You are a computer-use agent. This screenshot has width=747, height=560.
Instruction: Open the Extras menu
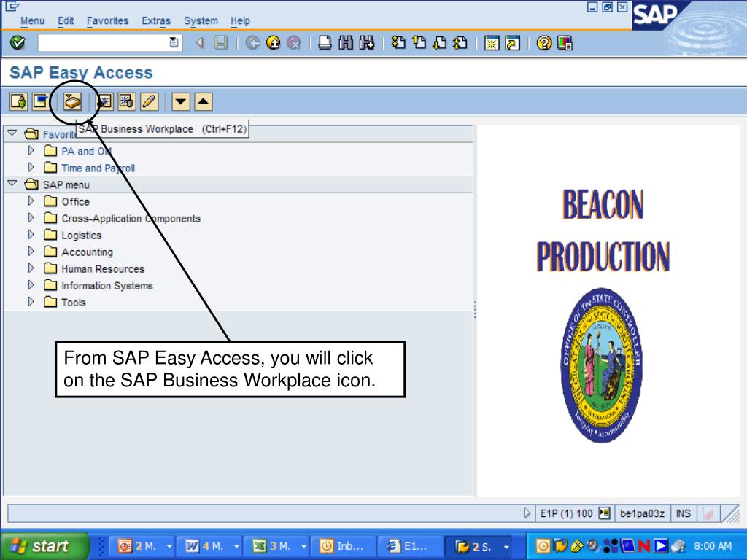156,21
